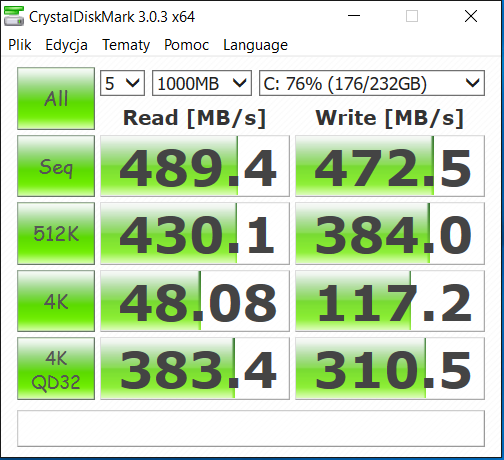Viewport: 504px width, 460px height.
Task: Click the empty comment field at bottom
Action: coord(251,429)
